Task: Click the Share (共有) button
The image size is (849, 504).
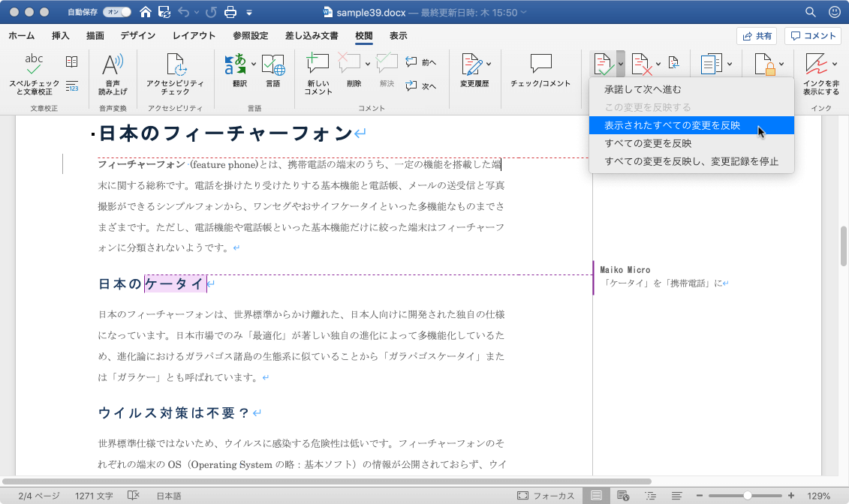Action: pos(757,36)
